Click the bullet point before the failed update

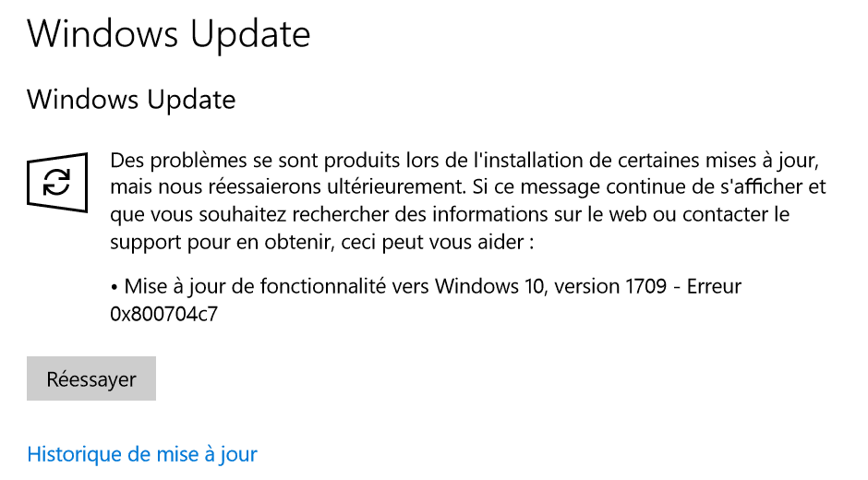(114, 287)
